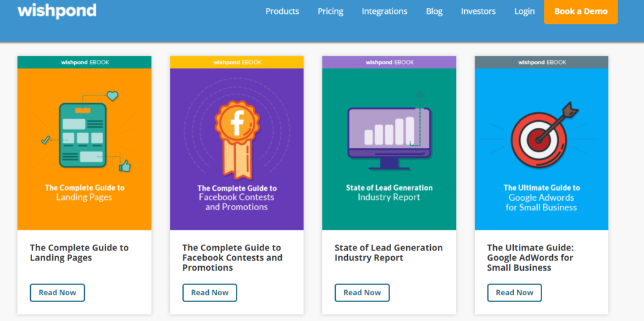
Task: Click Read Now under Landing Pages guide
Action: click(x=57, y=293)
